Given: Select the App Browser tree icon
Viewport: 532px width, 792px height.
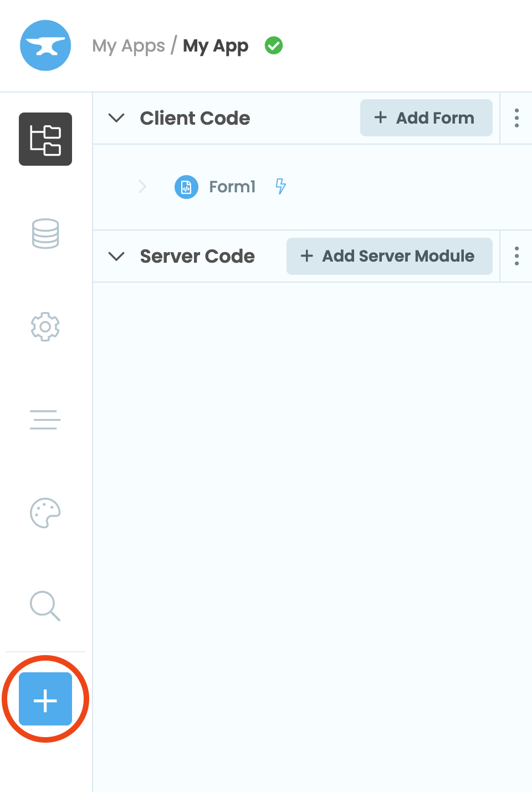Looking at the screenshot, I should 45,139.
